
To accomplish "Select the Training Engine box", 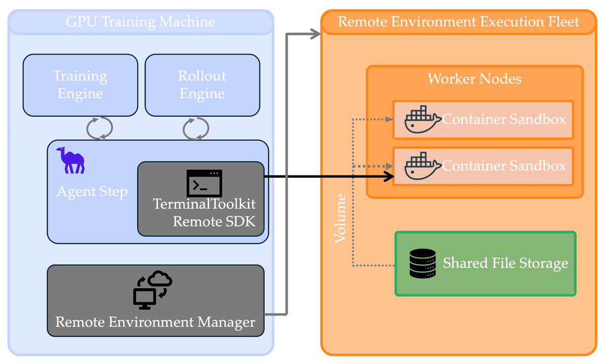I will tap(80, 85).
